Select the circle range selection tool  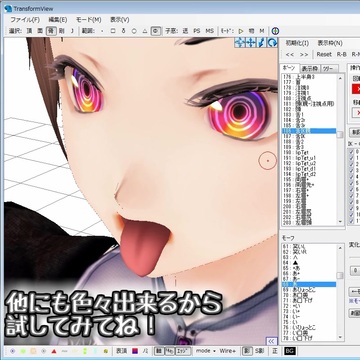click(x=134, y=31)
